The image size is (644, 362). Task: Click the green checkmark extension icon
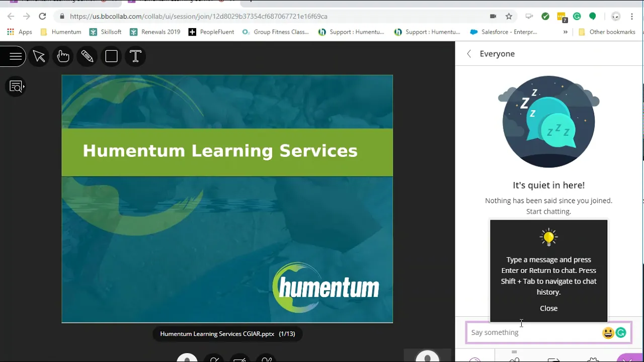tap(545, 16)
